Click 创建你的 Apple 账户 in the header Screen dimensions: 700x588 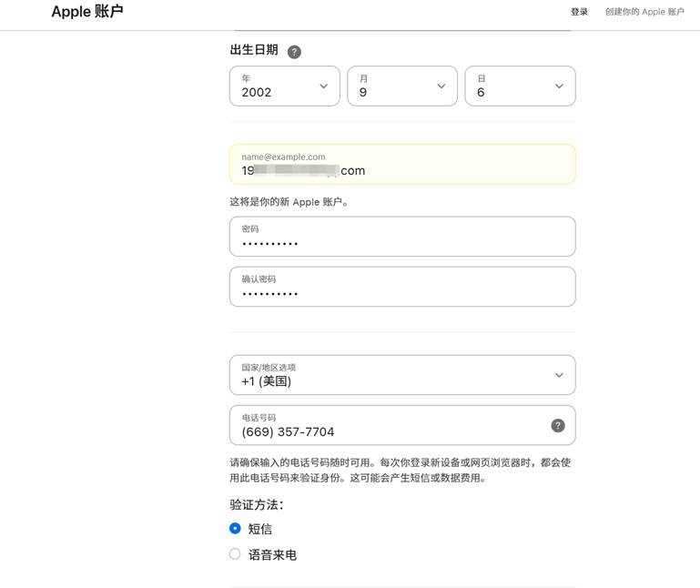[644, 12]
